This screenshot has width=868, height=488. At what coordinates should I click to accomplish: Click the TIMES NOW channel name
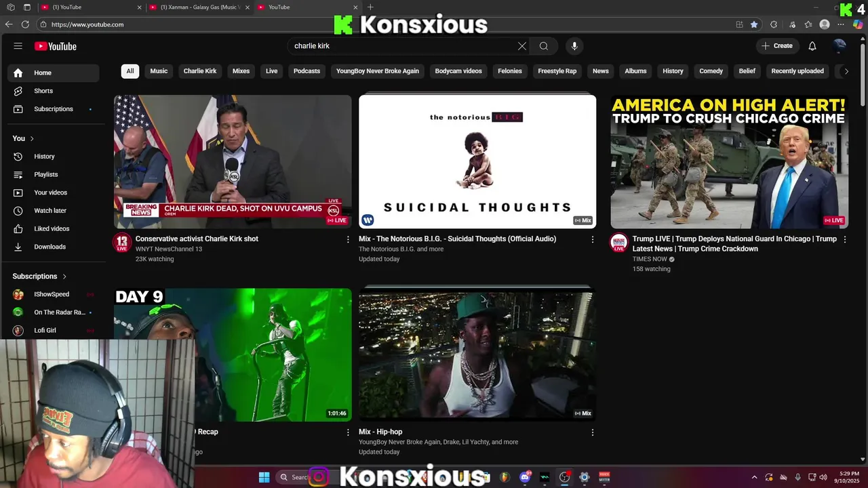650,259
